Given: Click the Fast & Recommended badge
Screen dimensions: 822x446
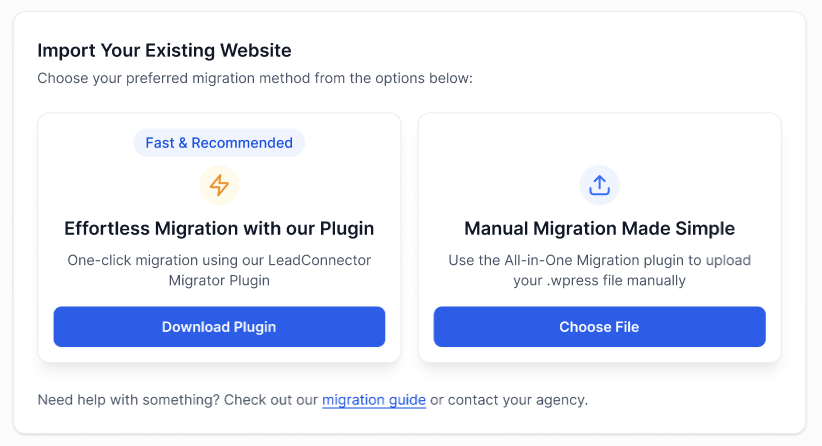Looking at the screenshot, I should point(219,143).
